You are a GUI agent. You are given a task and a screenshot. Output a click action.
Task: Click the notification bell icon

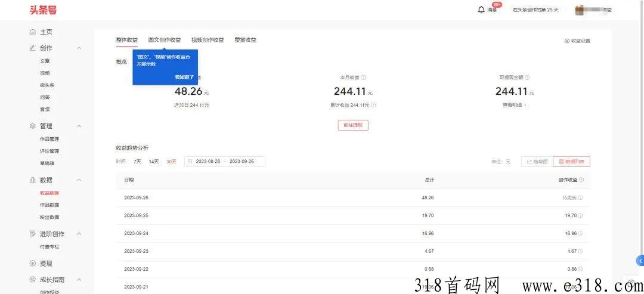tap(481, 10)
